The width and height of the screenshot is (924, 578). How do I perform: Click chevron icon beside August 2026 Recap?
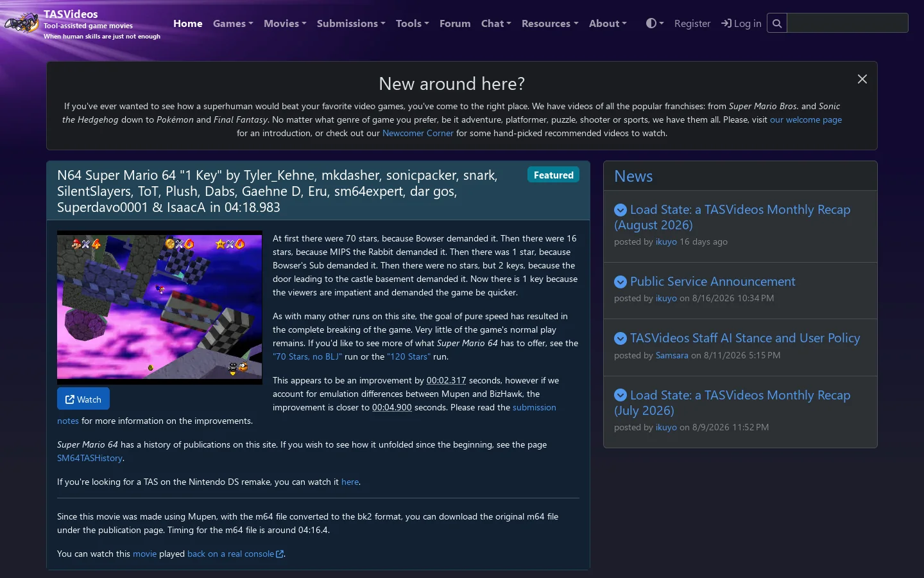coord(620,210)
